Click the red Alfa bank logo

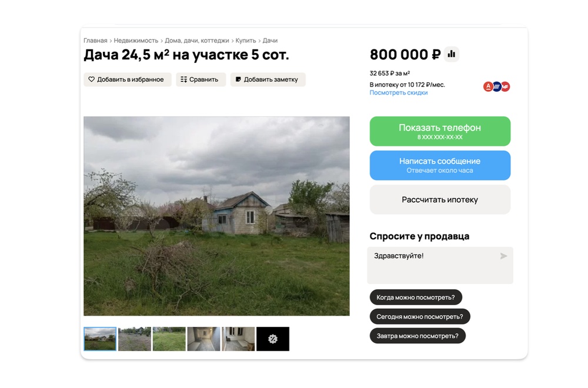pos(488,86)
